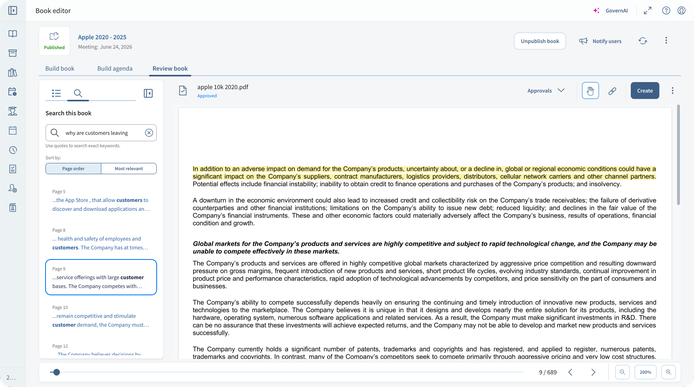
Task: Open the books icon in the left rail
Action: click(x=13, y=34)
